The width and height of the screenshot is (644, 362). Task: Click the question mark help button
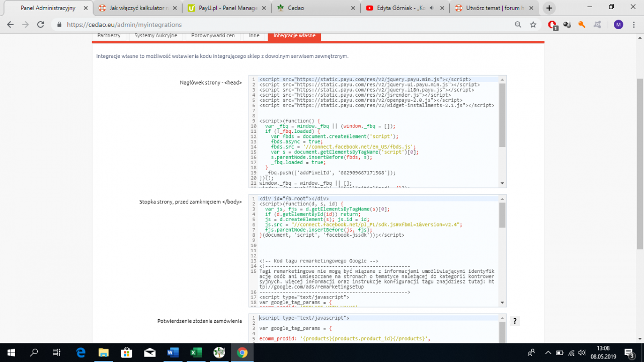(515, 321)
